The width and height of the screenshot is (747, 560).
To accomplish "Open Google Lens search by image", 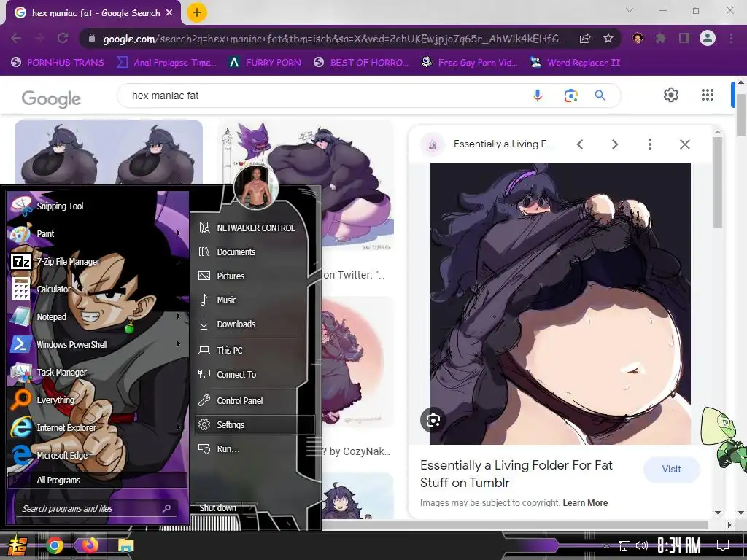I will click(x=570, y=96).
